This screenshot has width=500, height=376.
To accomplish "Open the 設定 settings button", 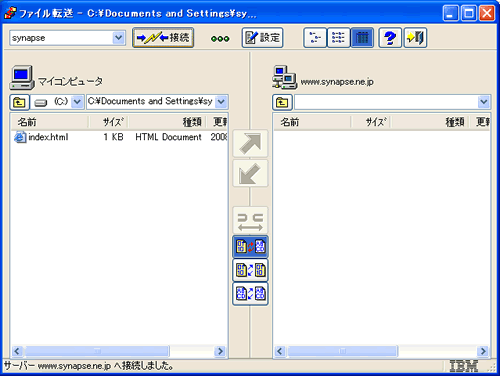I will point(262,38).
